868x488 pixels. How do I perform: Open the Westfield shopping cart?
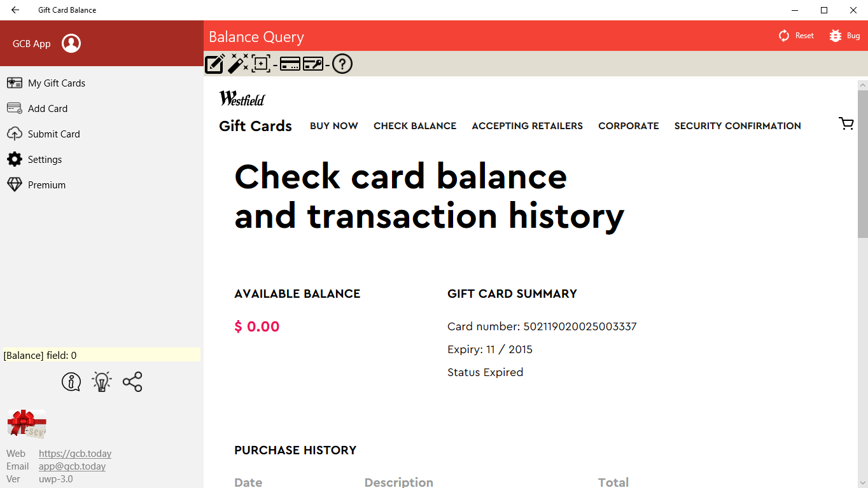846,124
